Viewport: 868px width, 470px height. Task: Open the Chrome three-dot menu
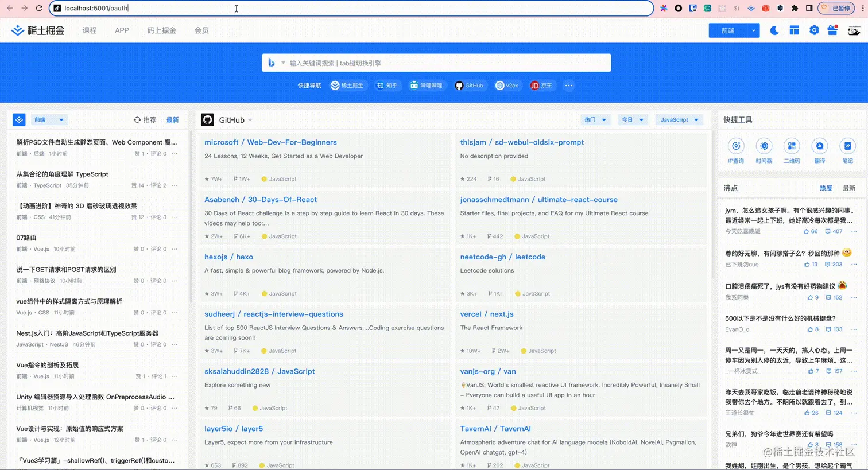[x=862, y=8]
